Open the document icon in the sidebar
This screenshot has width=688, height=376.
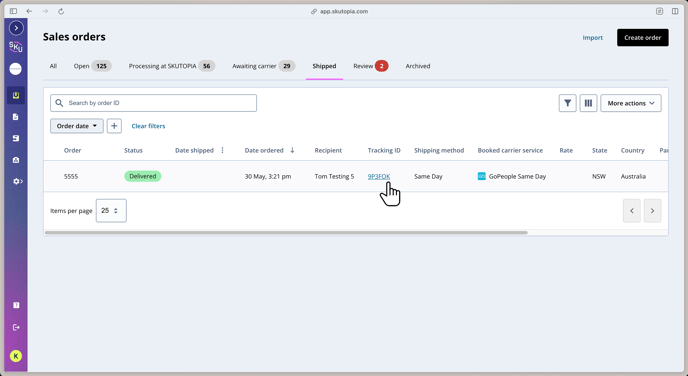16,117
